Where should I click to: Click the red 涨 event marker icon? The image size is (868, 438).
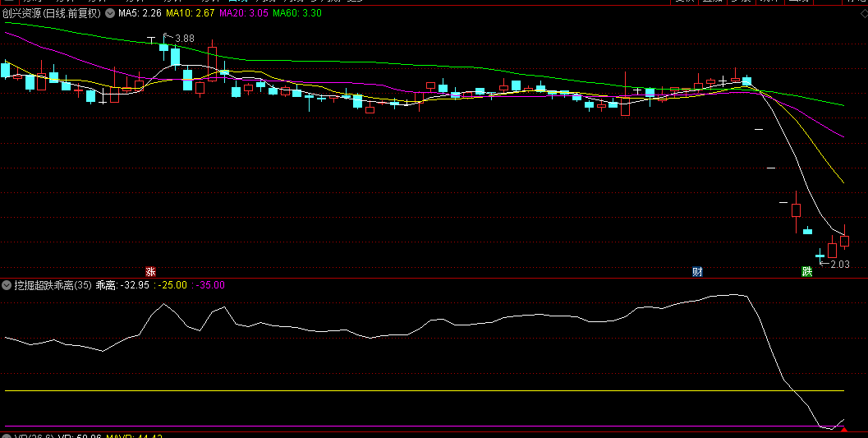(x=150, y=272)
